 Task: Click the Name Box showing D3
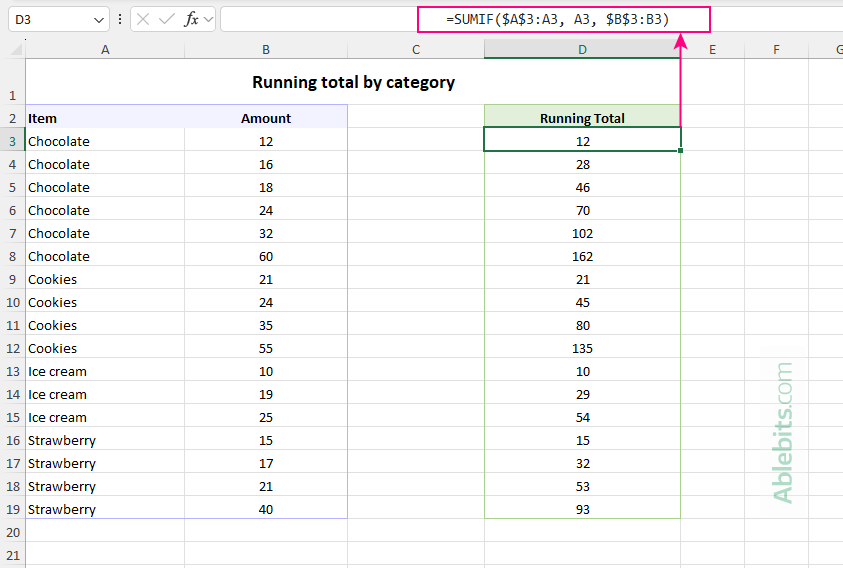(59, 20)
